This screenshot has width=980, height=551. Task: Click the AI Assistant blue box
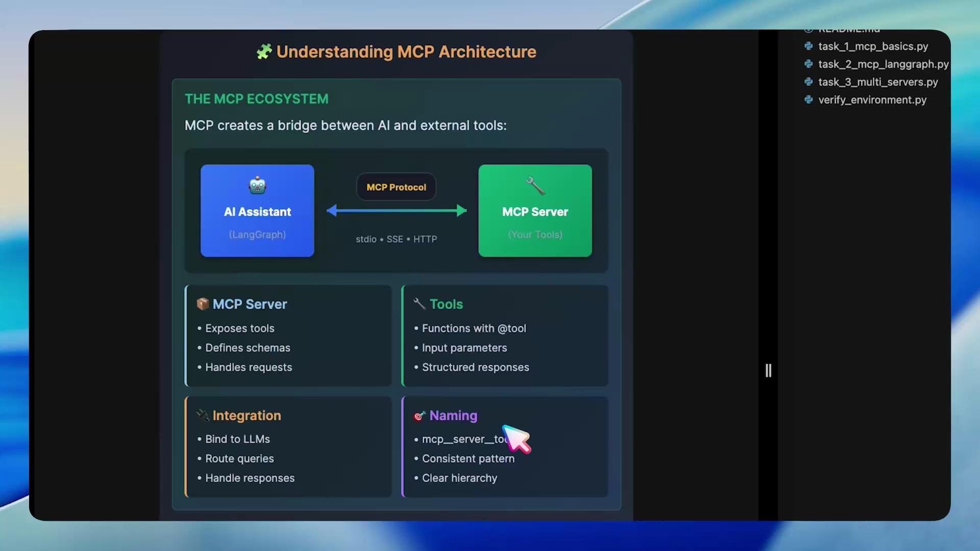[257, 210]
